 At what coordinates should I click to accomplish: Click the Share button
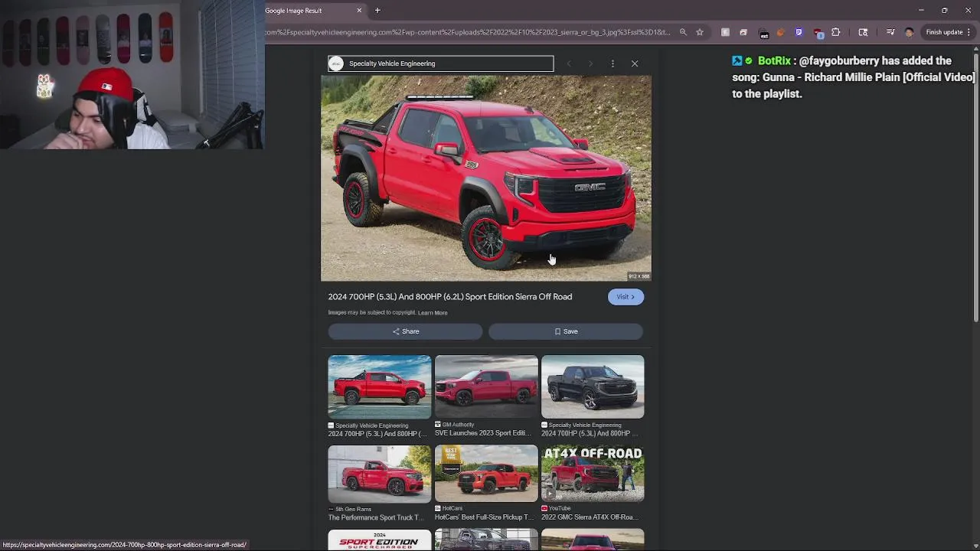[x=405, y=331]
